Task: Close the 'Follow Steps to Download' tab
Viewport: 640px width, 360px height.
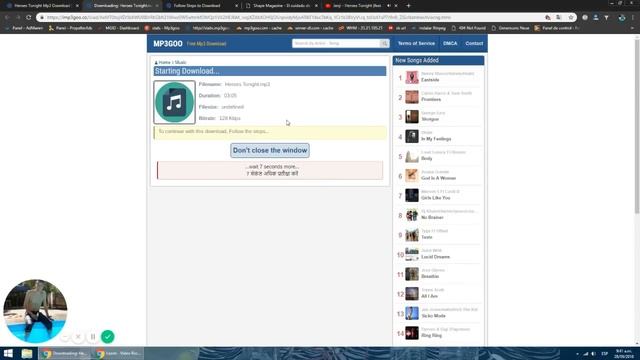Action: tap(236, 6)
